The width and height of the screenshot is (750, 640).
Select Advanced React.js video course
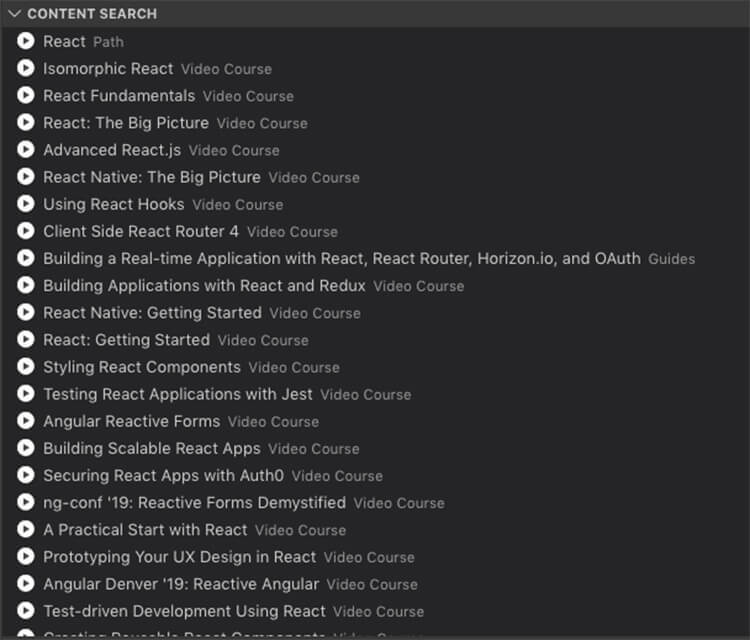(x=161, y=150)
